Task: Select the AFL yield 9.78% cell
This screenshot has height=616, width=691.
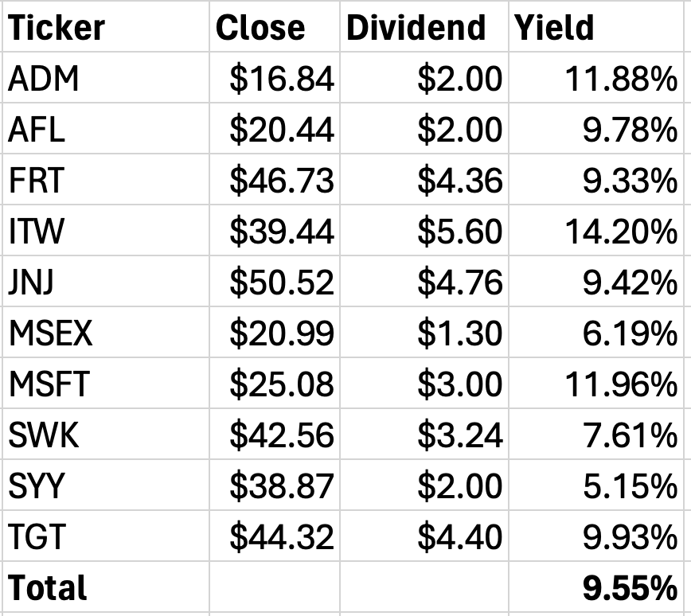Action: point(599,129)
